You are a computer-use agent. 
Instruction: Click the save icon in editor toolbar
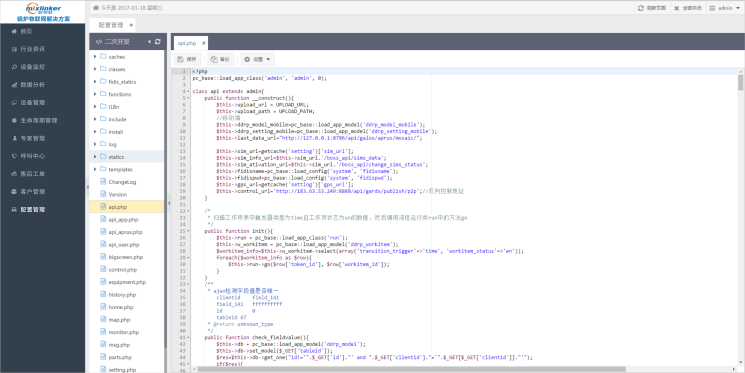coord(180,59)
